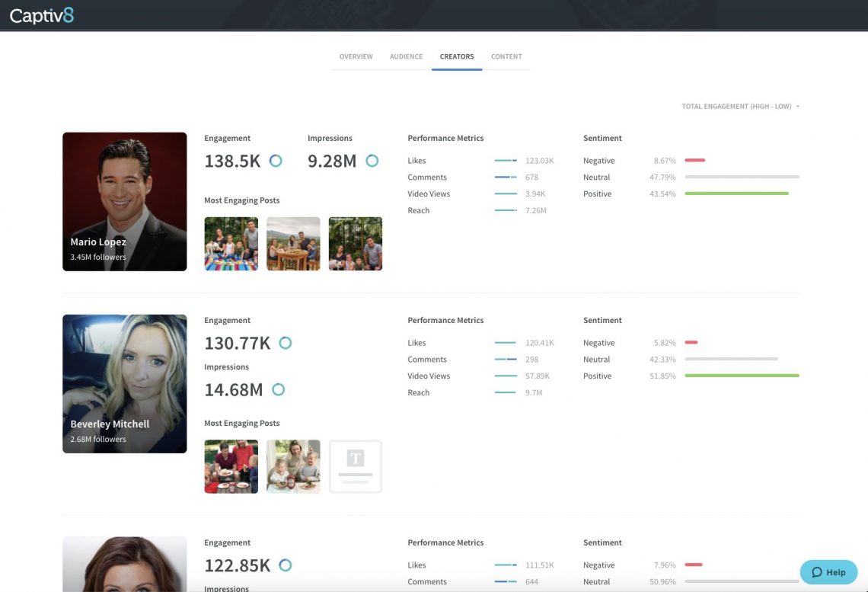Image resolution: width=868 pixels, height=592 pixels.
Task: Click the circle icon beside 122.85K engagement
Action: (x=286, y=565)
